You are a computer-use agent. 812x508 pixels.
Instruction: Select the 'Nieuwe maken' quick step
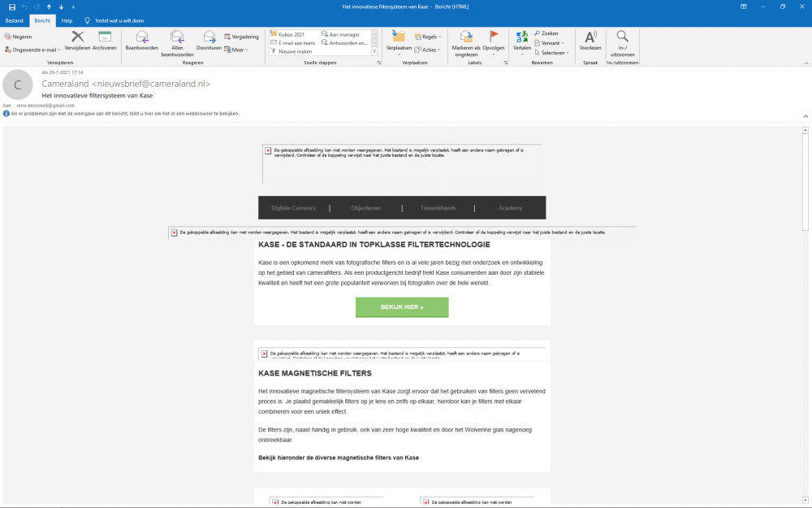click(x=291, y=51)
